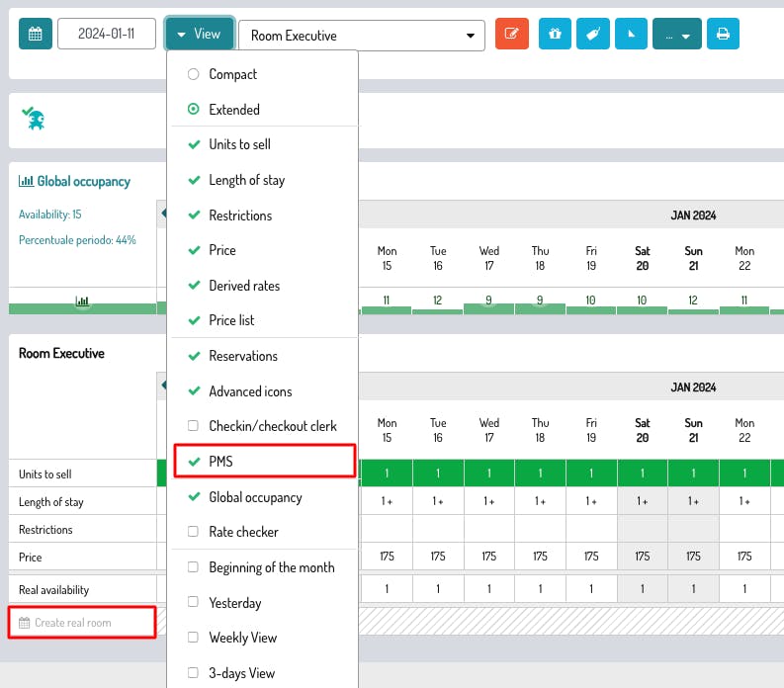
Task: Click the Length of stay row label
Action: click(x=51, y=502)
